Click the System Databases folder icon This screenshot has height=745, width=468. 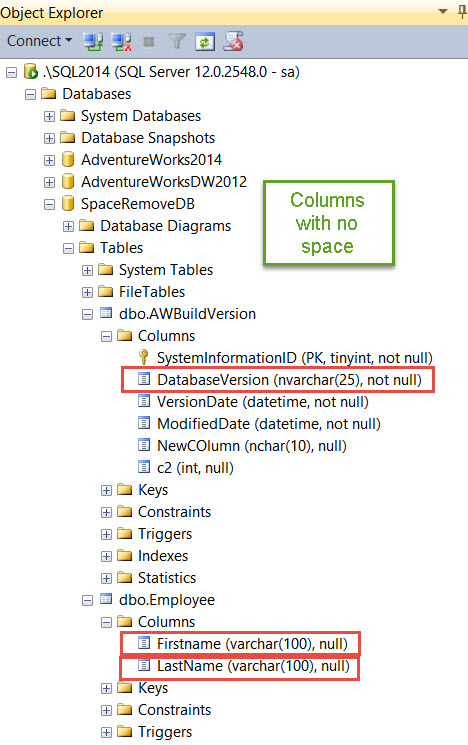[68, 115]
